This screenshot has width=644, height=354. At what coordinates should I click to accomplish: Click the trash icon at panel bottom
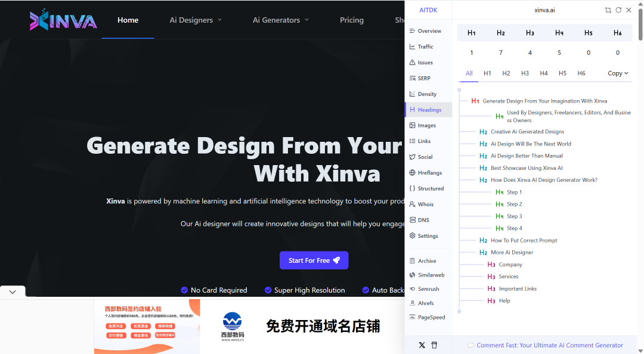point(434,345)
